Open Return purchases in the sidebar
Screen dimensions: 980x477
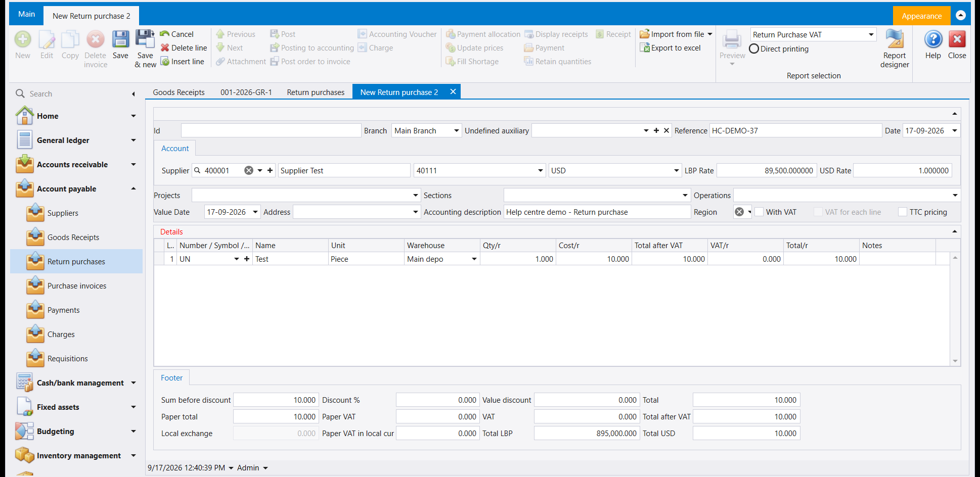click(x=76, y=262)
